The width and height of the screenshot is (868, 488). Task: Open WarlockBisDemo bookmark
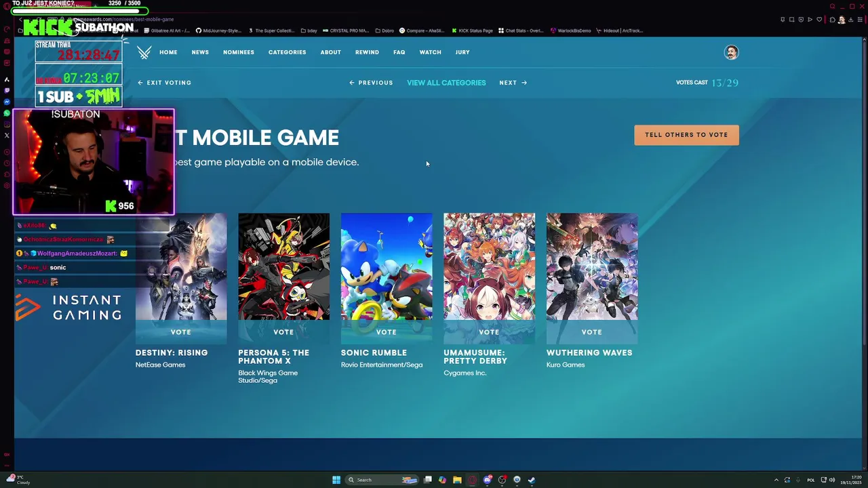[571, 30]
